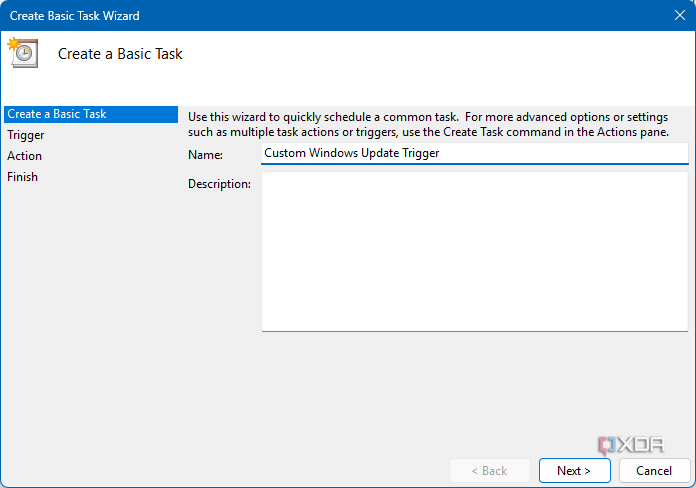Click inside the Description text area
The image size is (696, 488).
(475, 251)
